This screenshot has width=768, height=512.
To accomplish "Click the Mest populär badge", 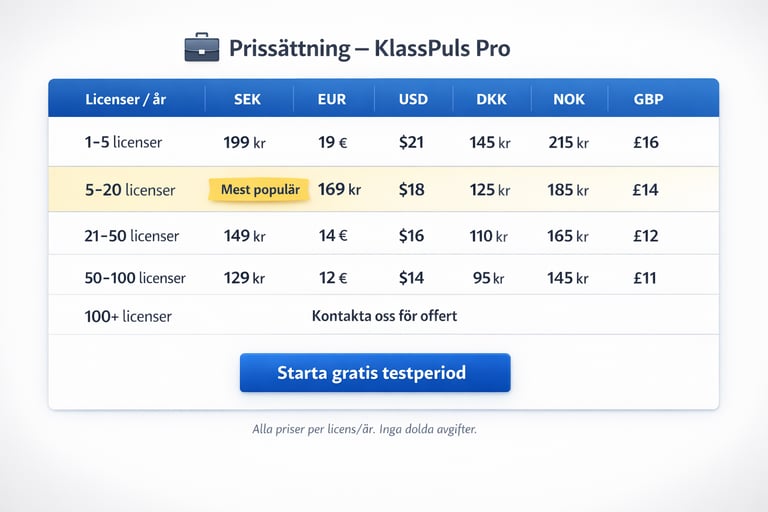I will point(260,189).
